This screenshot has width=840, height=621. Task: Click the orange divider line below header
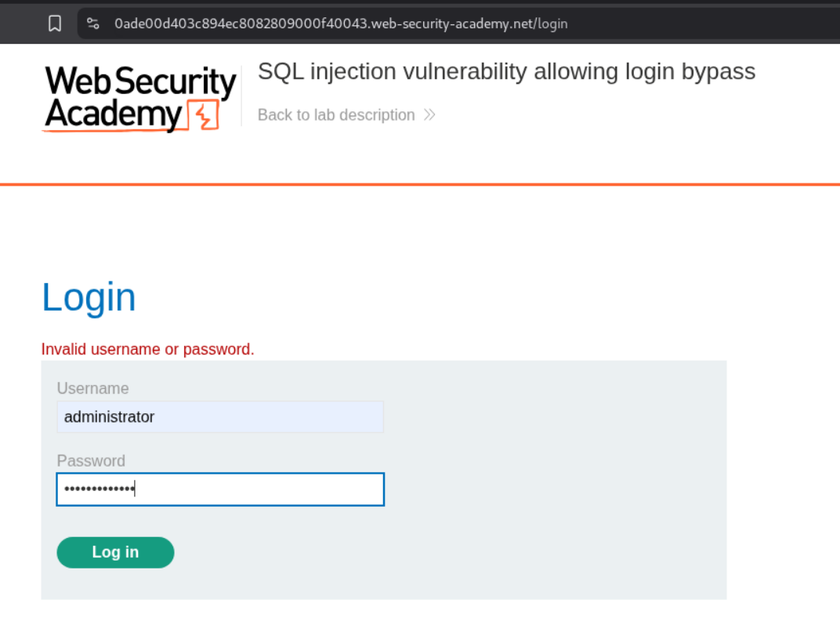[420, 185]
